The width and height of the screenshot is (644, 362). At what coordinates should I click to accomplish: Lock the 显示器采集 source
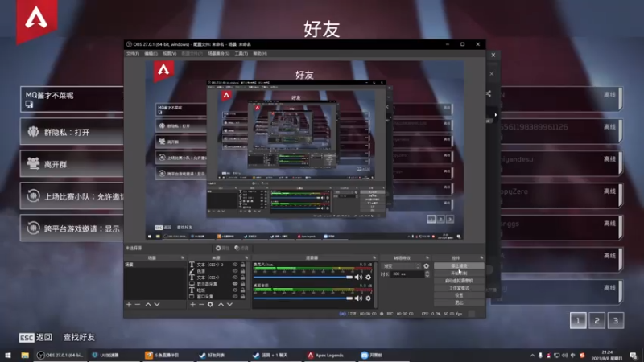click(x=243, y=284)
